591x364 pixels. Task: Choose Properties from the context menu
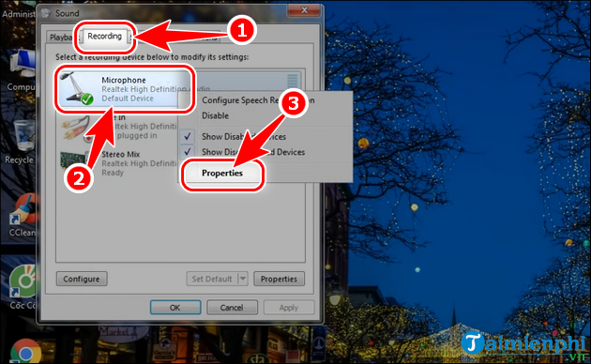[x=222, y=174]
